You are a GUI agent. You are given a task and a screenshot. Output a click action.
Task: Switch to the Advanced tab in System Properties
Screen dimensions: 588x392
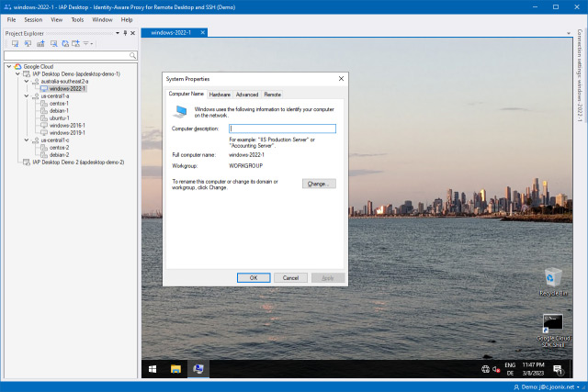247,95
